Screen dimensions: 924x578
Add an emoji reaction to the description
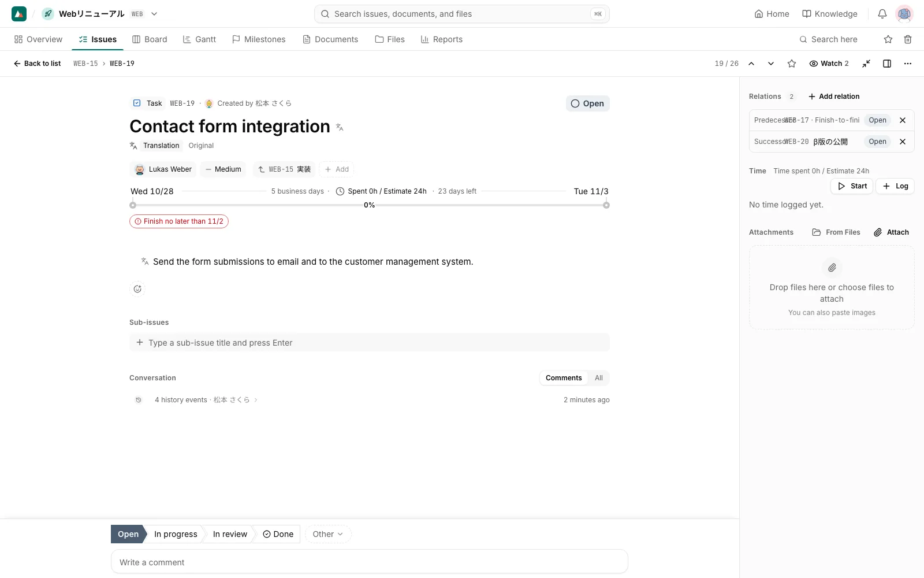pyautogui.click(x=137, y=289)
